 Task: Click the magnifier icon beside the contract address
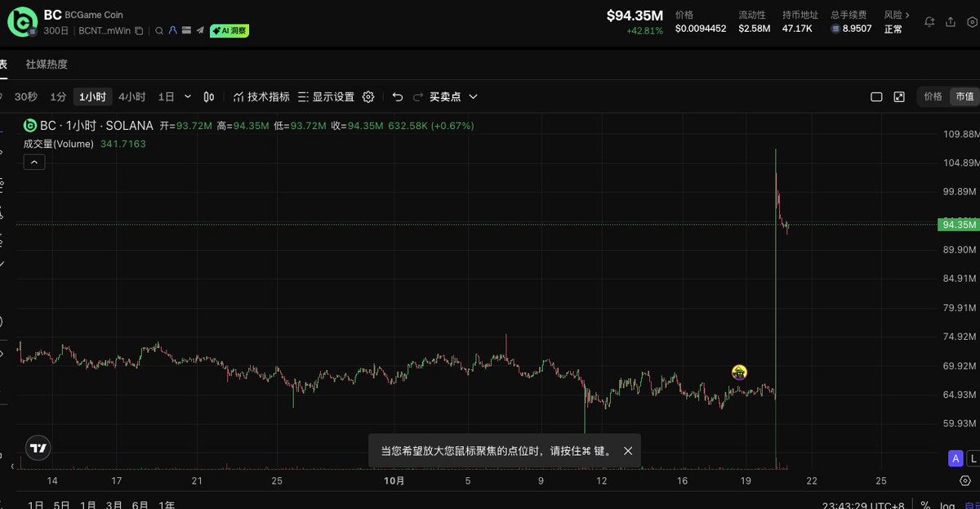point(158,31)
